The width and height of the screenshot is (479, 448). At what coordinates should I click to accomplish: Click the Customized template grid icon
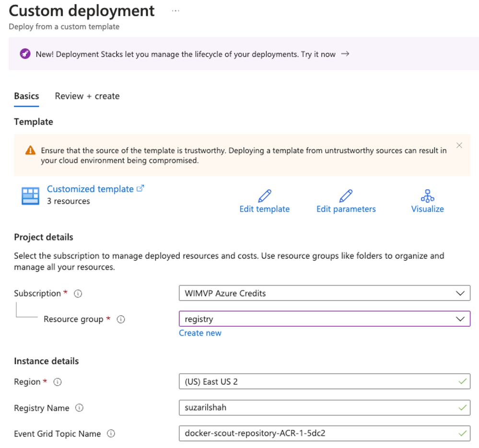(30, 196)
